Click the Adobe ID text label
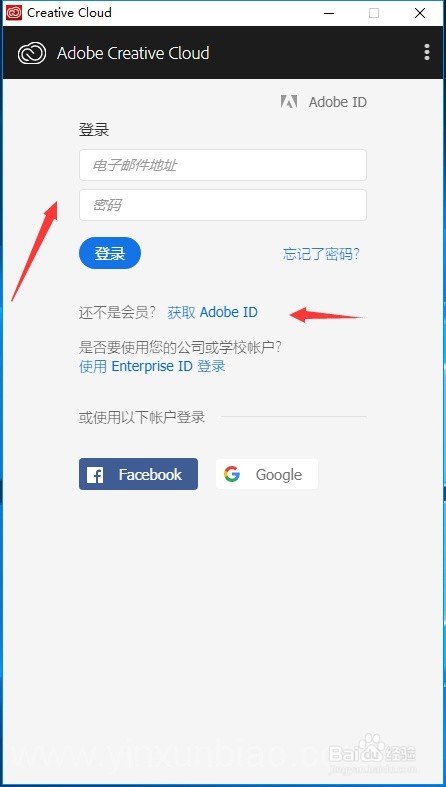The width and height of the screenshot is (446, 787). point(338,102)
